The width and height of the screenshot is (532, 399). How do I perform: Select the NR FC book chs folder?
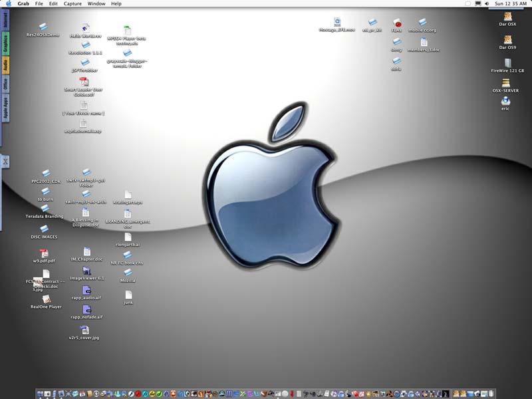pyautogui.click(x=127, y=258)
